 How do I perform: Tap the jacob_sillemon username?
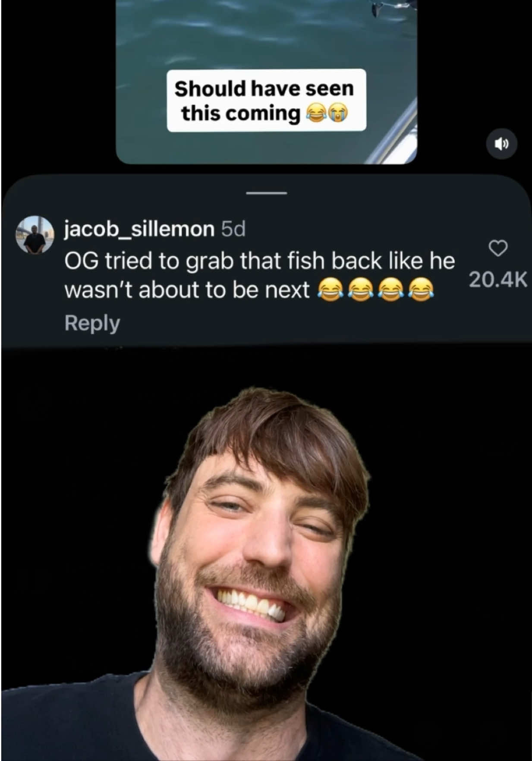pyautogui.click(x=139, y=229)
